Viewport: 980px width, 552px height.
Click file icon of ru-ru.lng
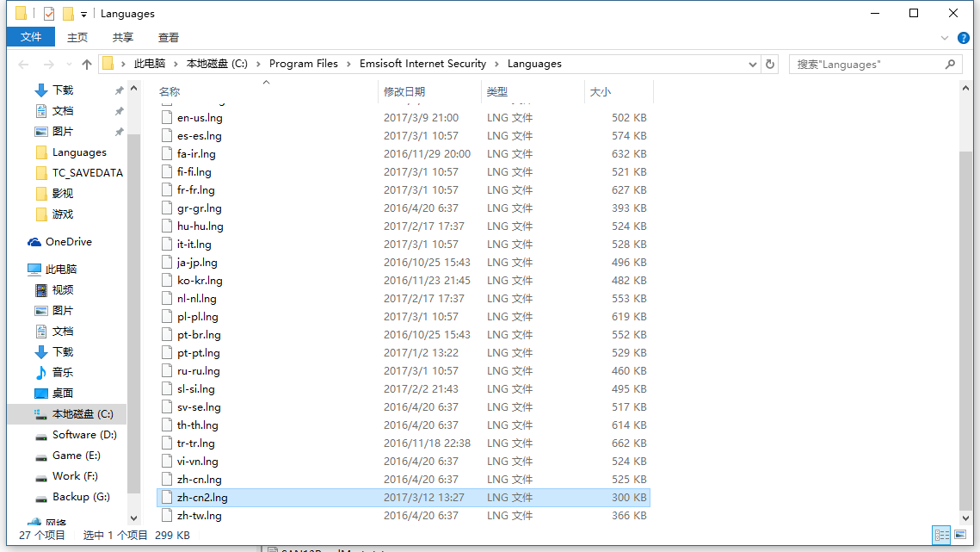[167, 370]
